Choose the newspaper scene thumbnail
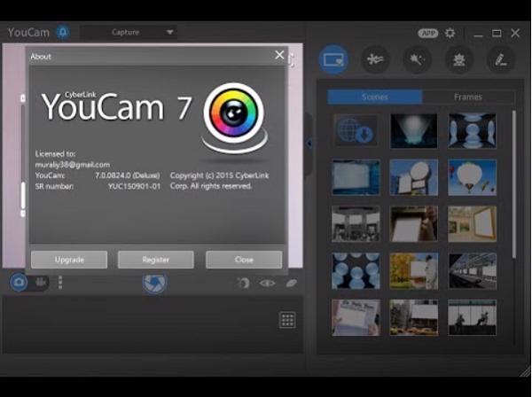 356,317
